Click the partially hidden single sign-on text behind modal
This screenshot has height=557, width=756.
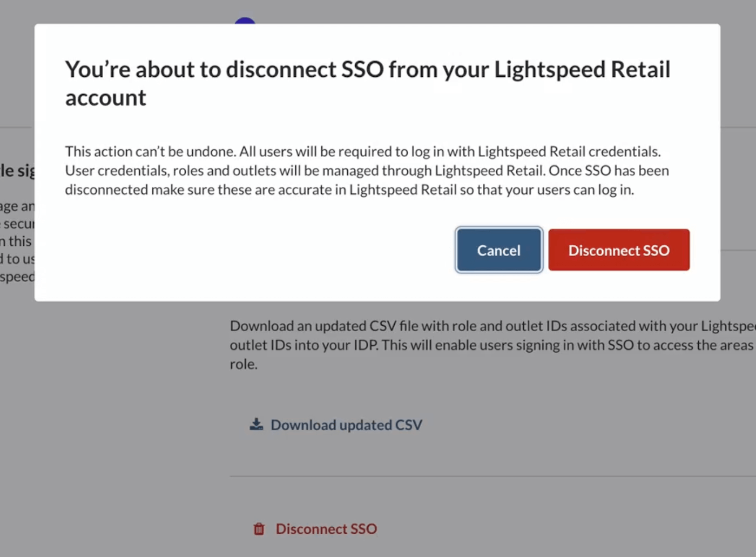(16, 170)
